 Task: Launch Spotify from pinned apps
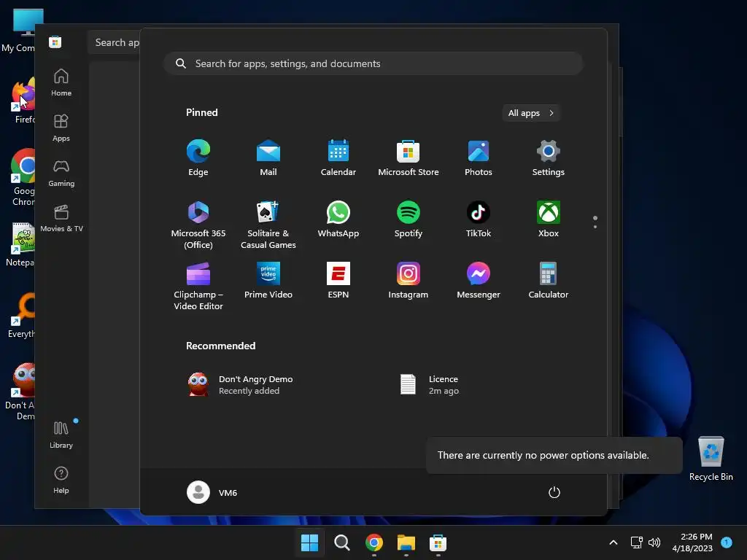pyautogui.click(x=409, y=219)
